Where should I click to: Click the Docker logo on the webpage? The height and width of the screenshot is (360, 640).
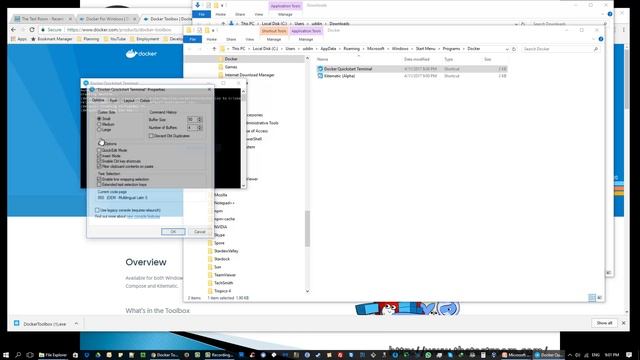click(x=141, y=53)
